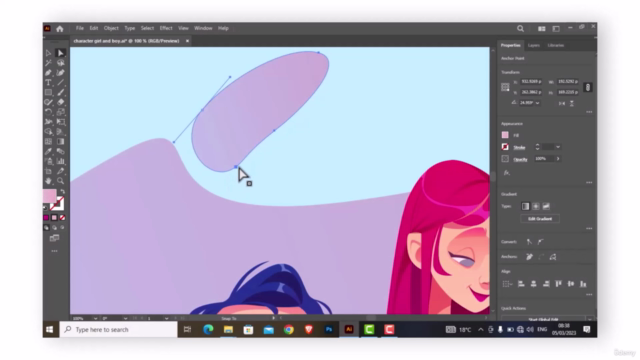The width and height of the screenshot is (640, 360).
Task: Click the Stroke label link
Action: tap(519, 147)
